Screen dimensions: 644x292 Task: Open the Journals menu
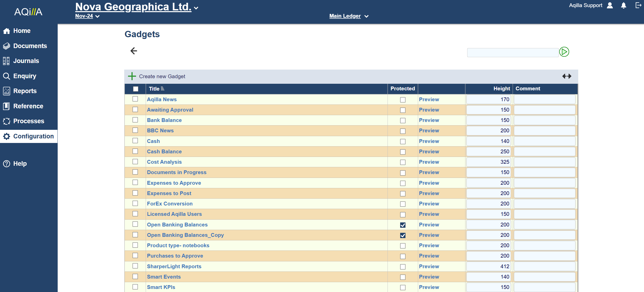[26, 61]
